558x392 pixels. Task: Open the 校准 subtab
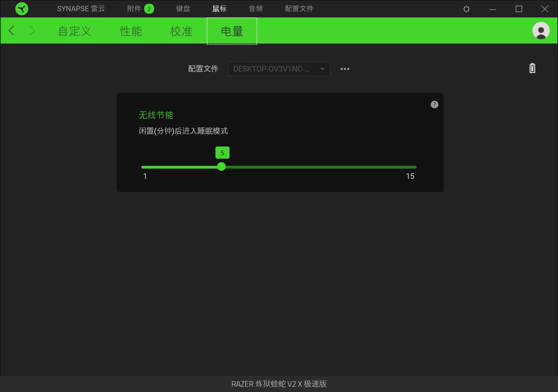[x=182, y=31]
